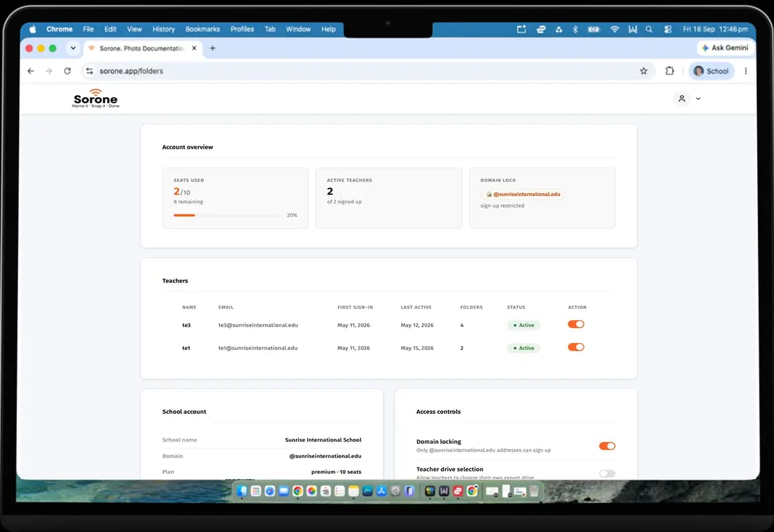Open the Bluetooth icon in the menu bar
This screenshot has height=532, width=774.
(x=575, y=29)
